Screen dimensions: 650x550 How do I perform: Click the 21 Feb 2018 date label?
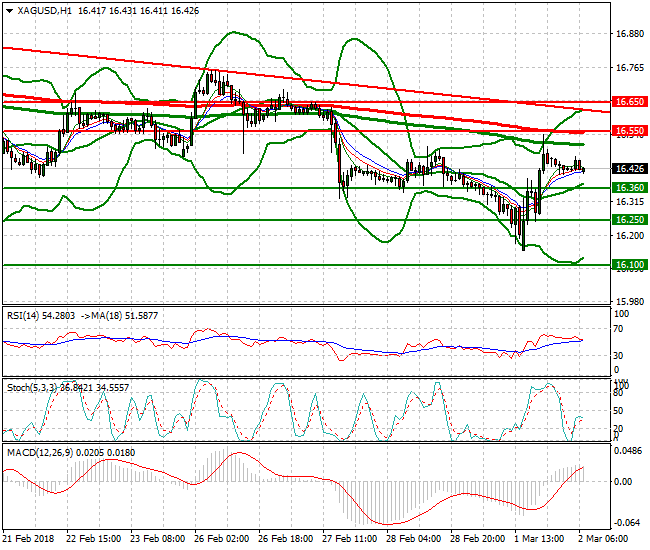tap(28, 539)
